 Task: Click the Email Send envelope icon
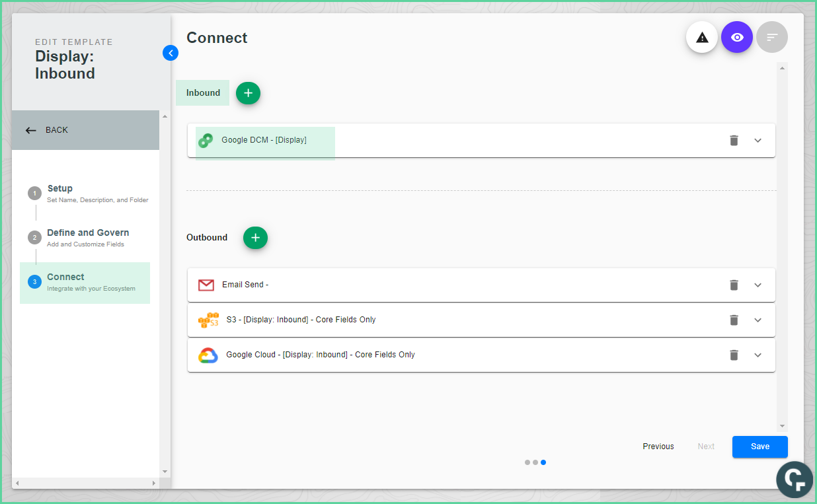coord(206,285)
